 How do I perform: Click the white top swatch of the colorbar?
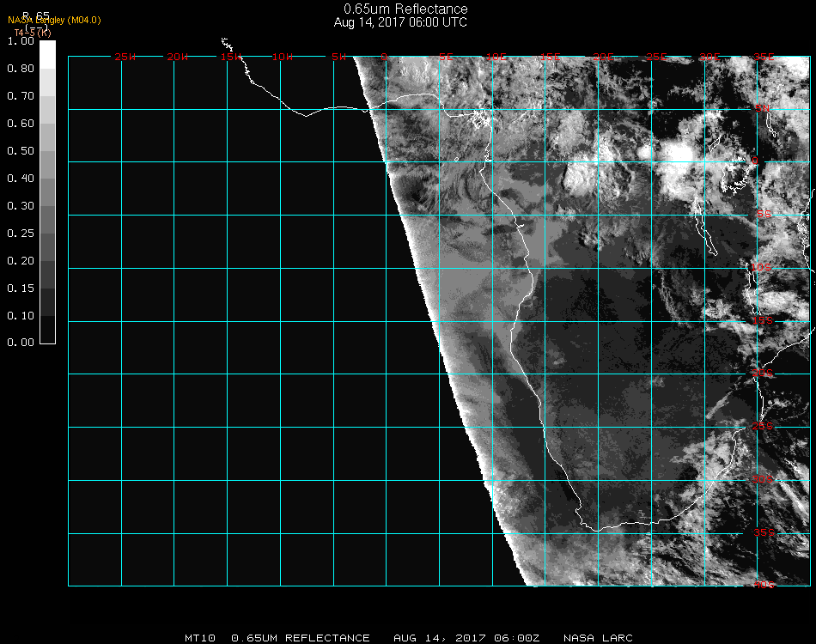pos(47,55)
